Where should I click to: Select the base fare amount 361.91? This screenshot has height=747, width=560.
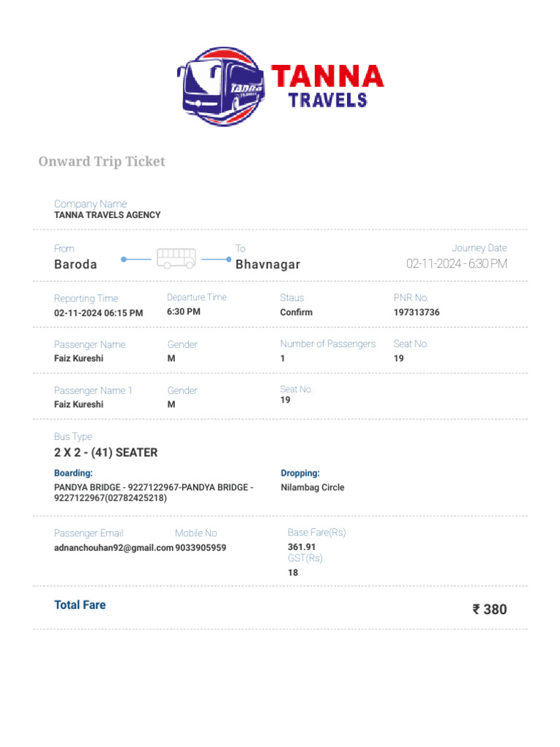pyautogui.click(x=302, y=547)
